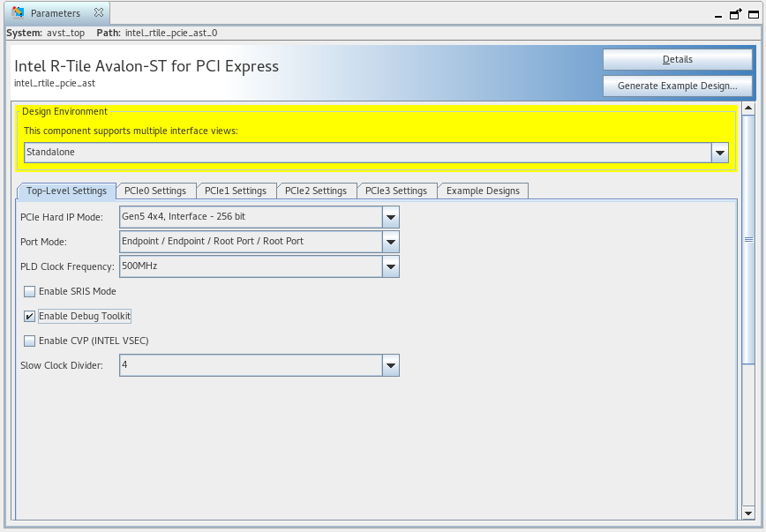Enable CVP (INTEL VSEC) checkbox
The height and width of the screenshot is (532, 766).
coord(30,341)
